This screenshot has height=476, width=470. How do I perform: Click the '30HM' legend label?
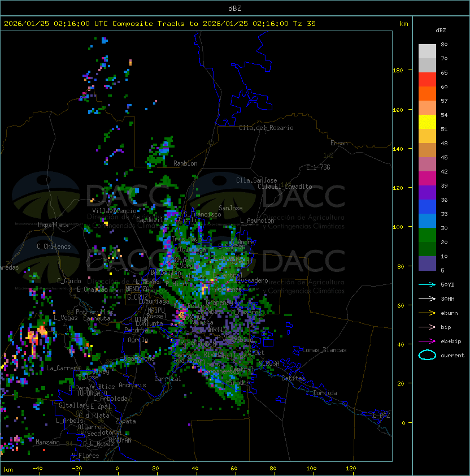[x=447, y=298]
